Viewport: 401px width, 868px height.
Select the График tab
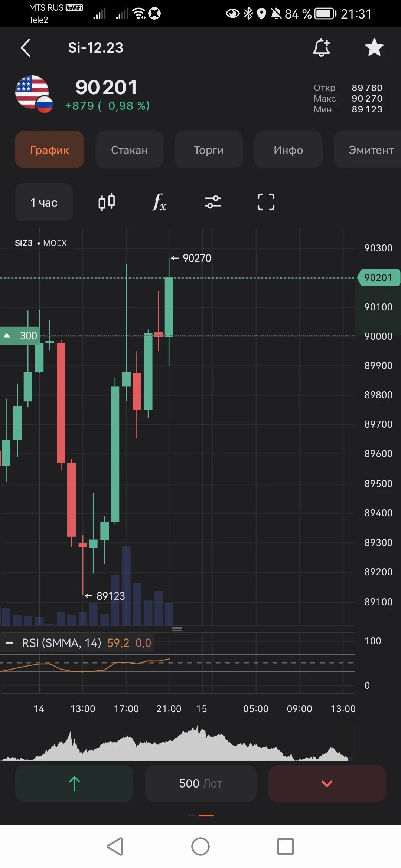click(x=49, y=150)
